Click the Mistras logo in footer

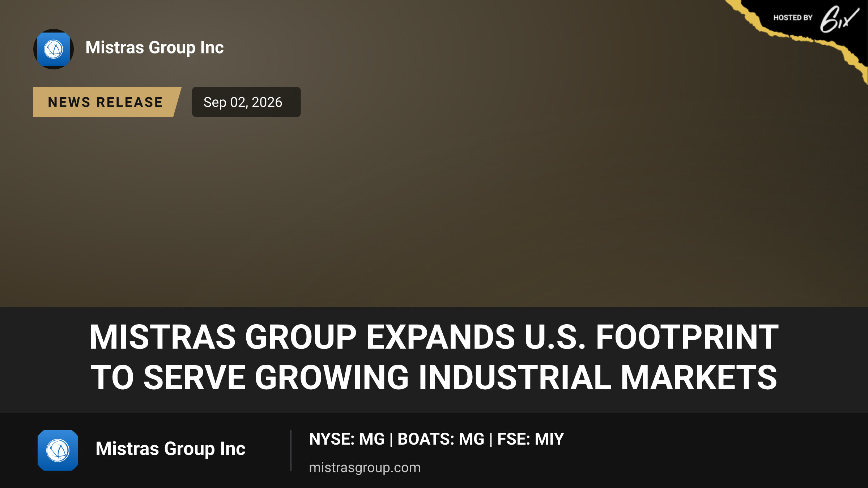tap(58, 450)
